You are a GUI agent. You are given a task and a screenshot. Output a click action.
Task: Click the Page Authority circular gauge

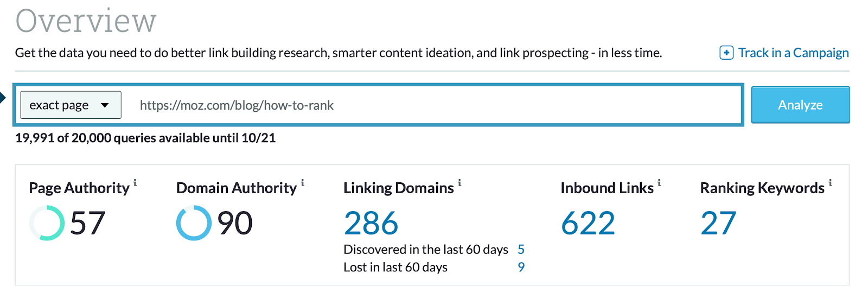pos(47,223)
